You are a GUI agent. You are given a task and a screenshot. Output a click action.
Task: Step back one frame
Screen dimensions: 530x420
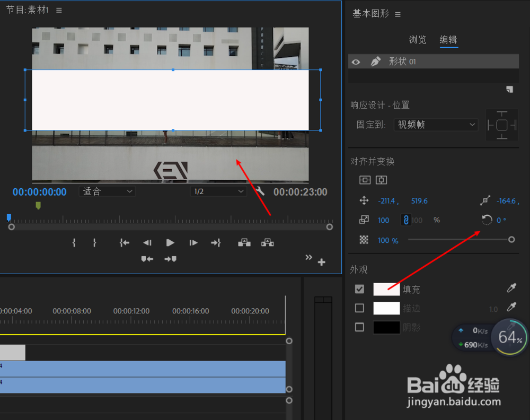tap(147, 242)
